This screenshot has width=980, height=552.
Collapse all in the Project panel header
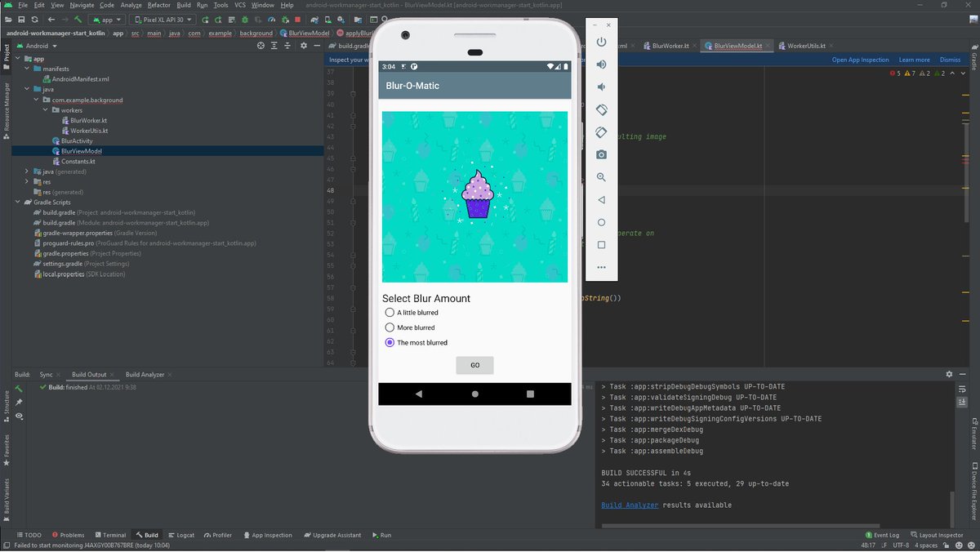pos(288,46)
